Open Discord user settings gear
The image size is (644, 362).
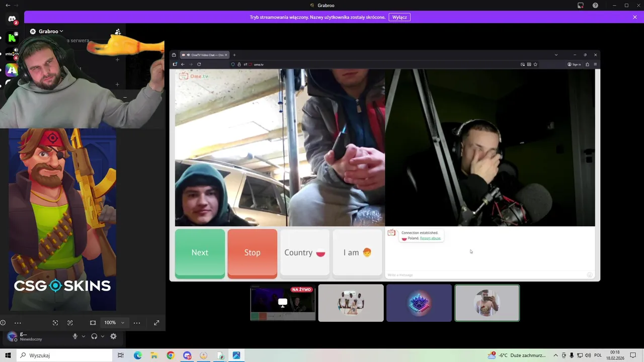(113, 336)
